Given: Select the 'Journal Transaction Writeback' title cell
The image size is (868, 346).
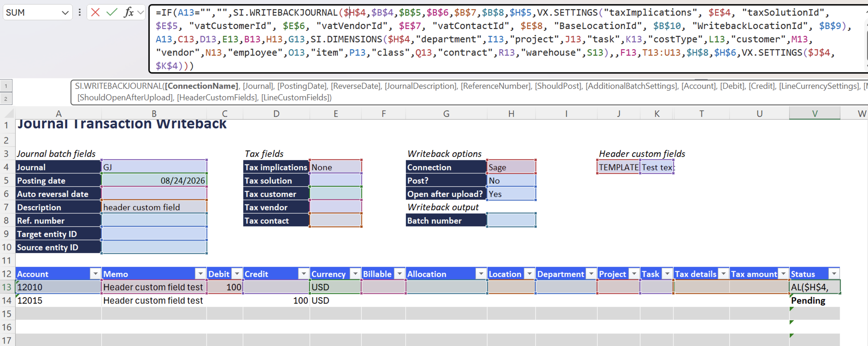Looking at the screenshot, I should coord(122,124).
